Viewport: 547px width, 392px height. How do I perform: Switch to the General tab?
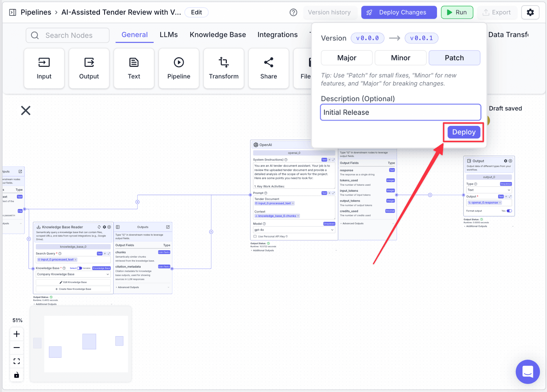135,35
